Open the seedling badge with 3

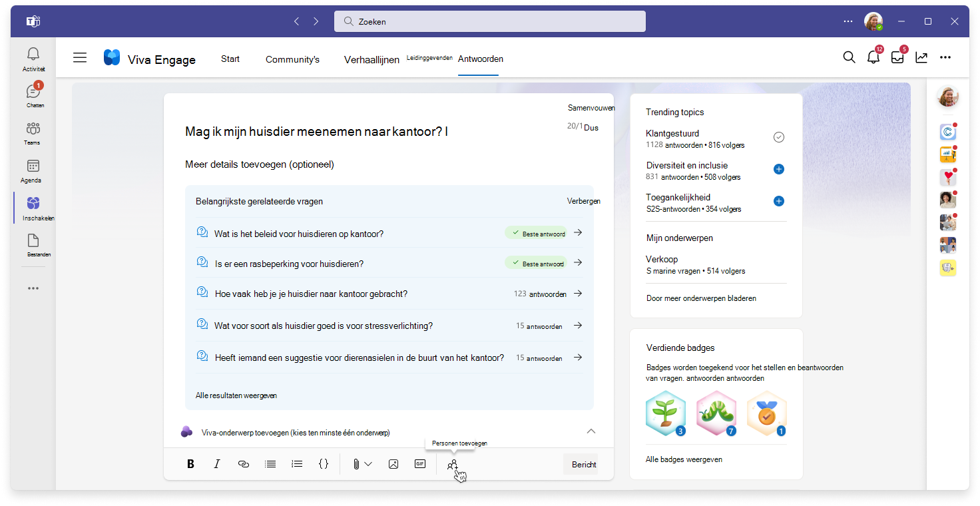pyautogui.click(x=666, y=413)
